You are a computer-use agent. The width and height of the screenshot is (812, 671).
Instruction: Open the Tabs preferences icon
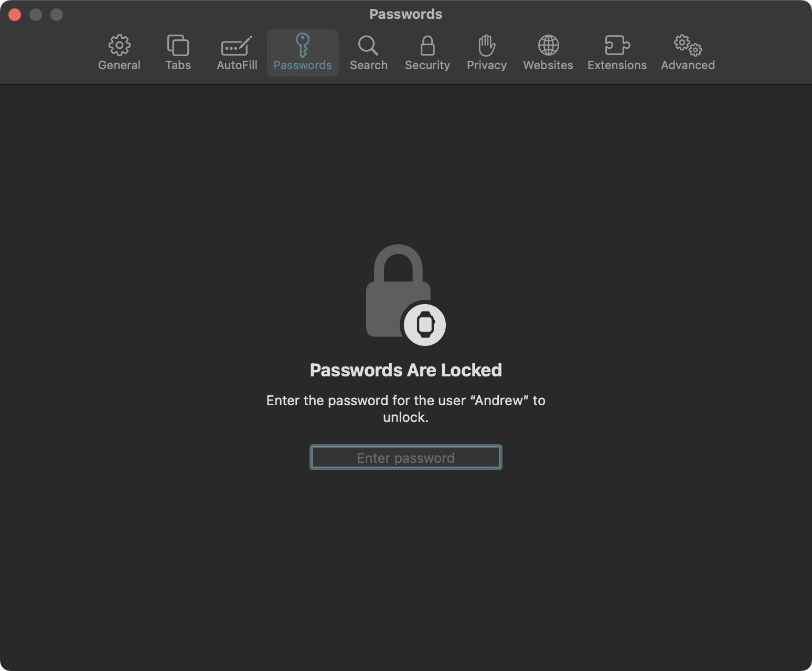tap(178, 46)
